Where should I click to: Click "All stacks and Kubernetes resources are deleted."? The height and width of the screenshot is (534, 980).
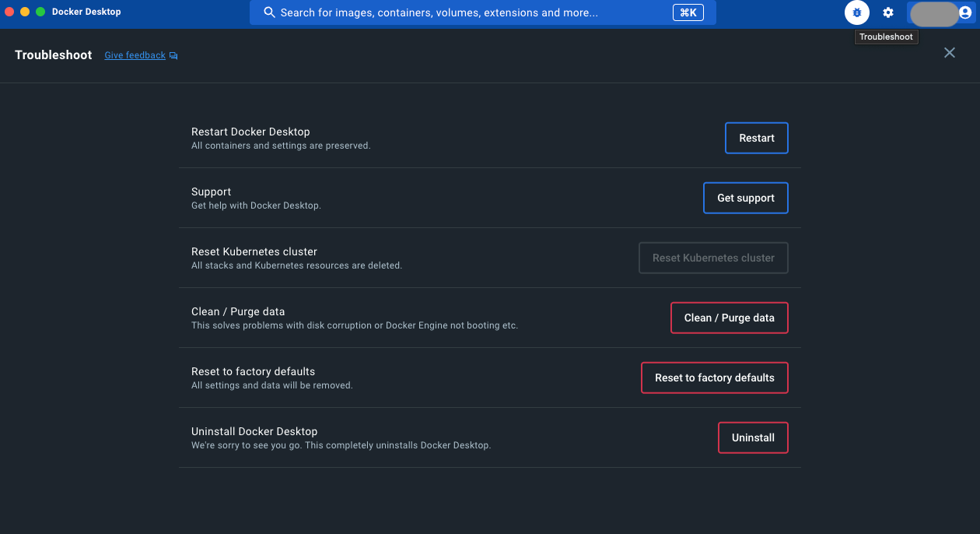(x=296, y=265)
